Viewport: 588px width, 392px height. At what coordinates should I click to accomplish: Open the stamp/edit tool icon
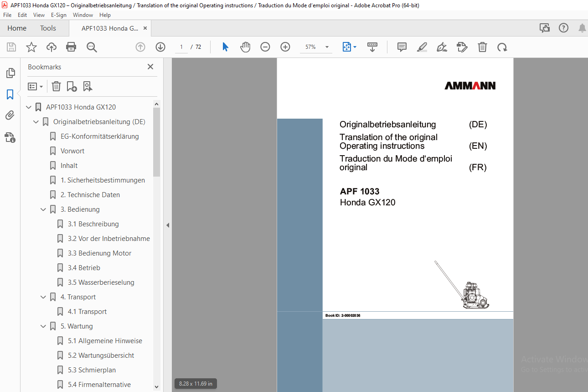(462, 47)
